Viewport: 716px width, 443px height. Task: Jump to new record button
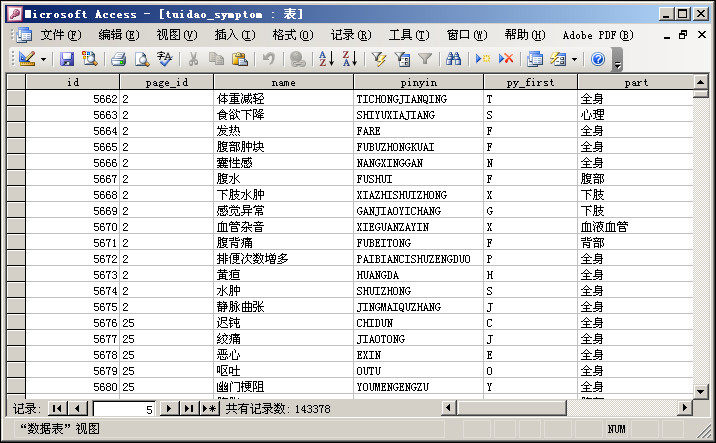(210, 408)
